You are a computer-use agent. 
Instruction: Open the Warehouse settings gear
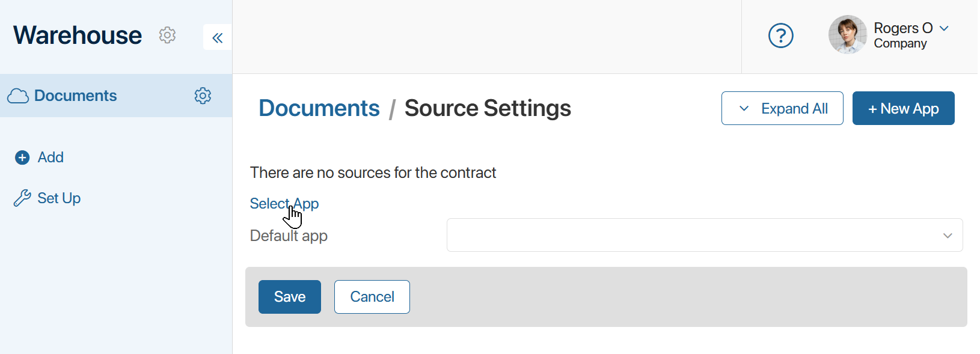[167, 35]
